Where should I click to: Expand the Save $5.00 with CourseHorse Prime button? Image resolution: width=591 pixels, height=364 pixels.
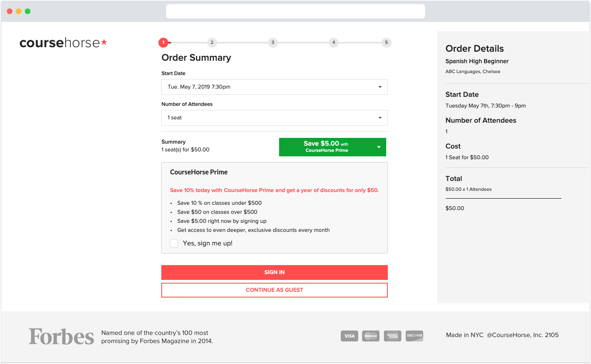coord(332,147)
